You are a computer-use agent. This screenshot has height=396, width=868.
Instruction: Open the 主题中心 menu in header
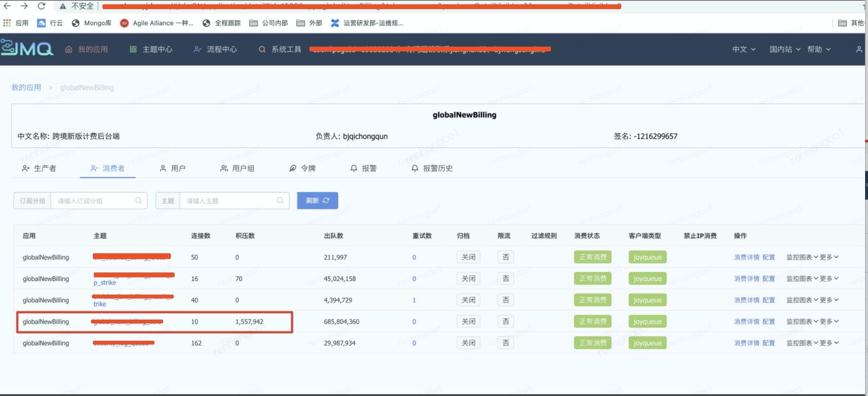point(151,49)
